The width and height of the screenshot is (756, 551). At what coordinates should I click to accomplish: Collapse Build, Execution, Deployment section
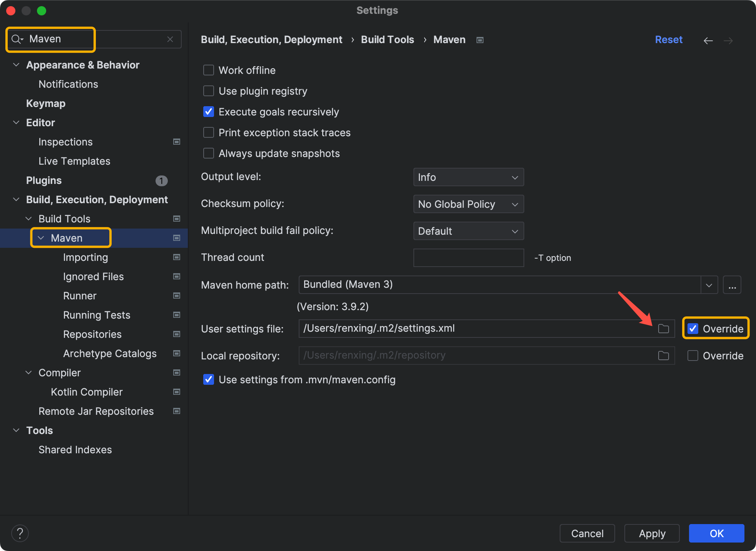pyautogui.click(x=16, y=199)
